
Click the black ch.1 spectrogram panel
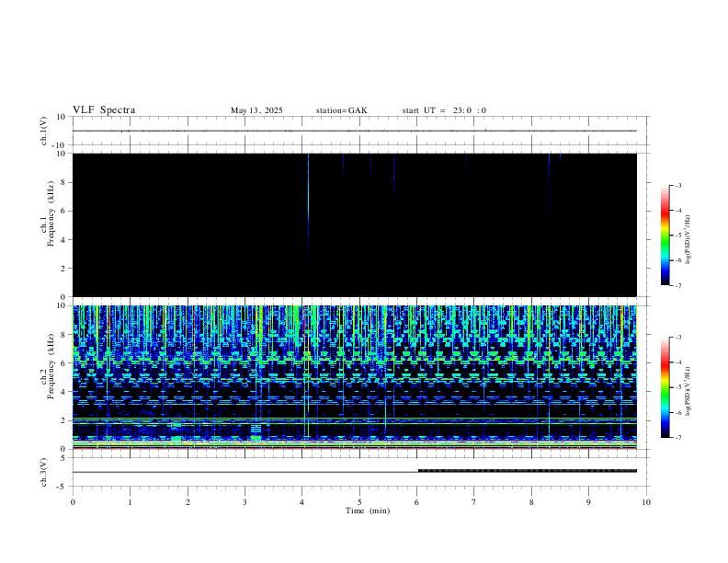pos(355,224)
